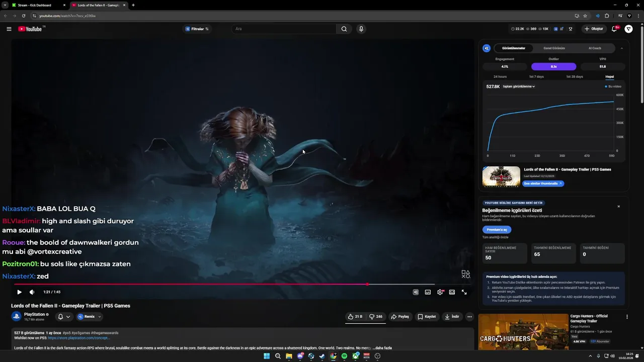This screenshot has width=644, height=362.
Task: Show hidden system tray icons
Action: point(590,356)
